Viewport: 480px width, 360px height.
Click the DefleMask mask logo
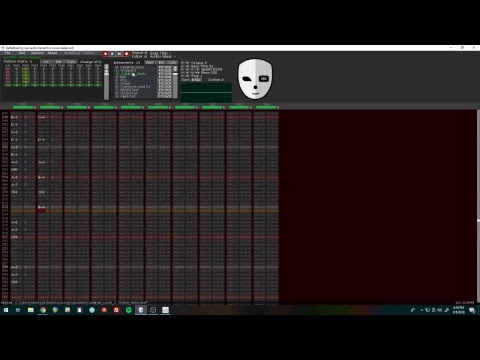[255, 79]
